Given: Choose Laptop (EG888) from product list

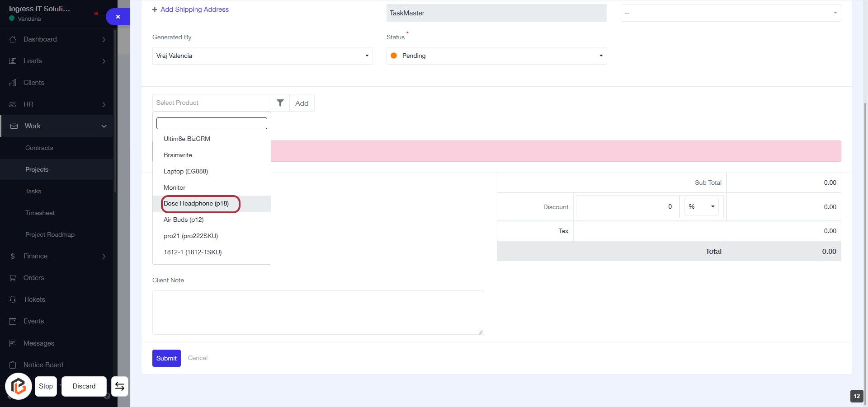Looking at the screenshot, I should [186, 171].
